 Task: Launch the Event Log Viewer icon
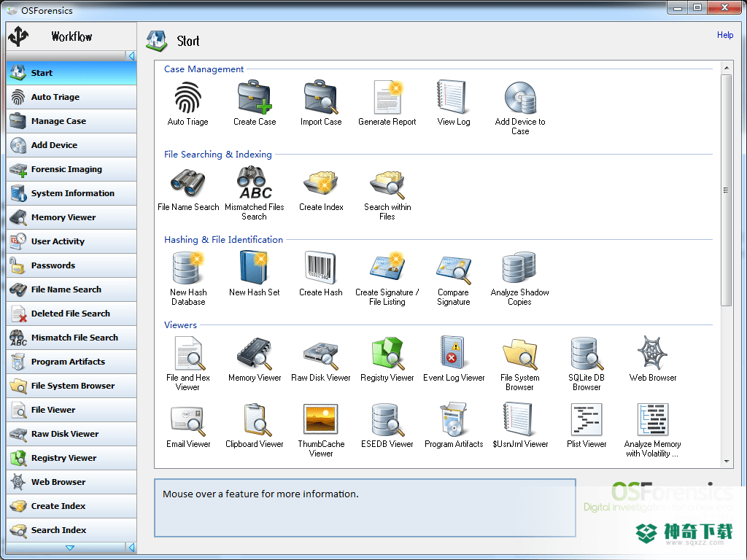coord(452,353)
